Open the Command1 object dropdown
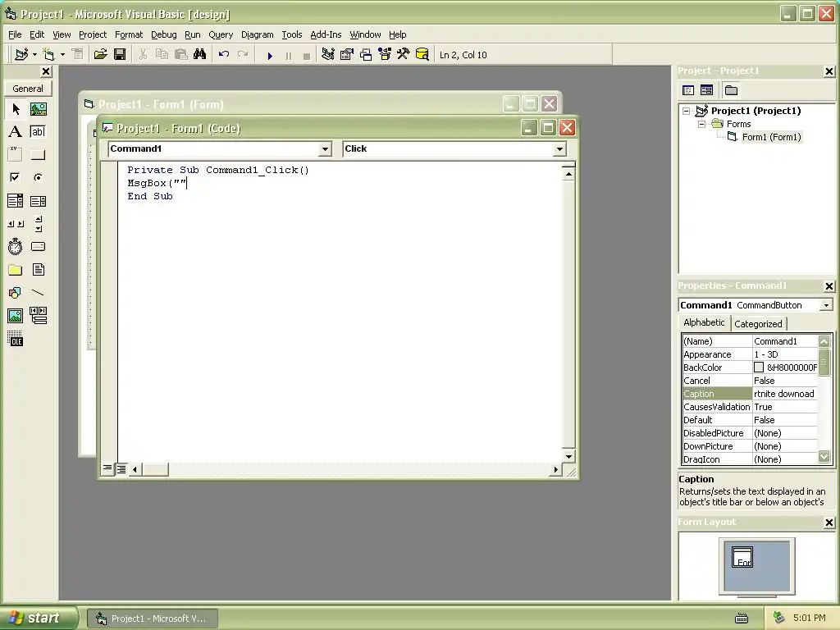Image resolution: width=840 pixels, height=630 pixels. [325, 149]
